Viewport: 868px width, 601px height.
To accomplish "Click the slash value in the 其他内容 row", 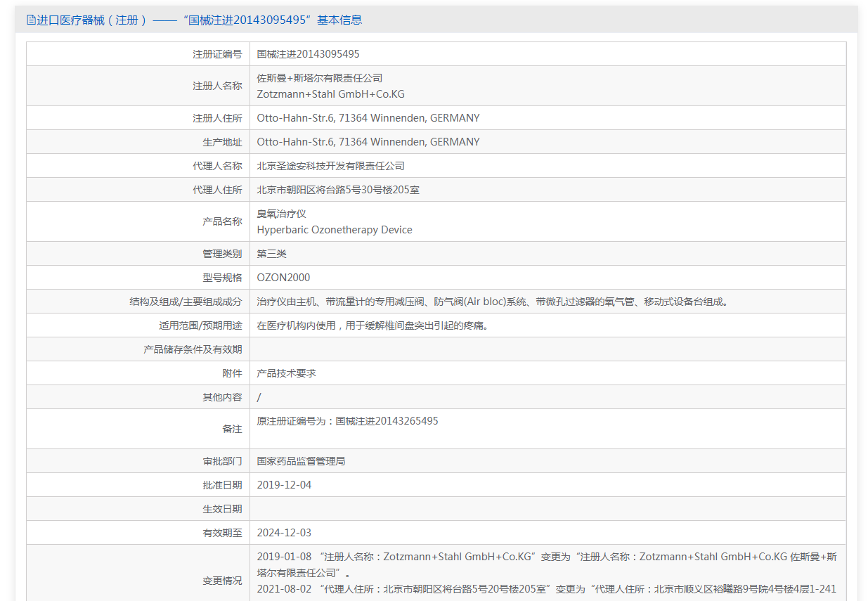I will [259, 397].
